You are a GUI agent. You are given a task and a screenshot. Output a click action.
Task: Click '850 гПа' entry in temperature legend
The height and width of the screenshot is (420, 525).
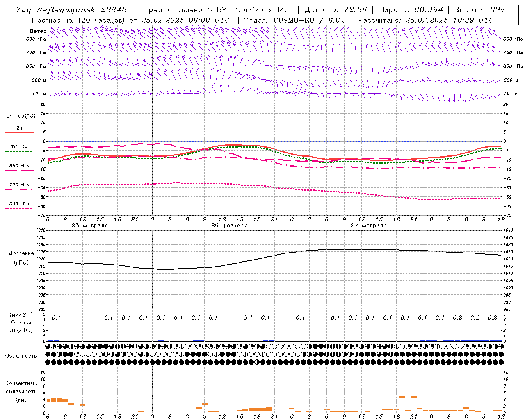pos(19,166)
